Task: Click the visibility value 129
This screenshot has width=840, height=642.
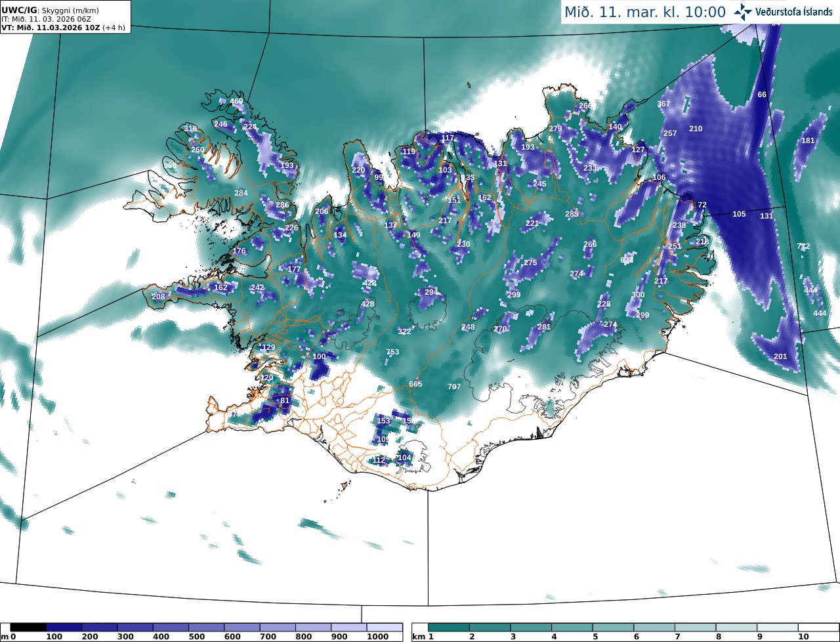Action: pyautogui.click(x=268, y=347)
